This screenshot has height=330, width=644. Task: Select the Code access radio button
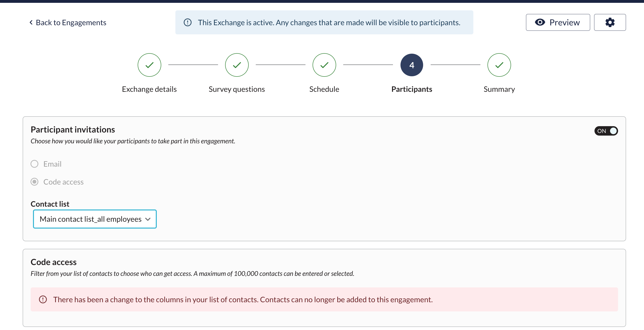[x=34, y=182]
